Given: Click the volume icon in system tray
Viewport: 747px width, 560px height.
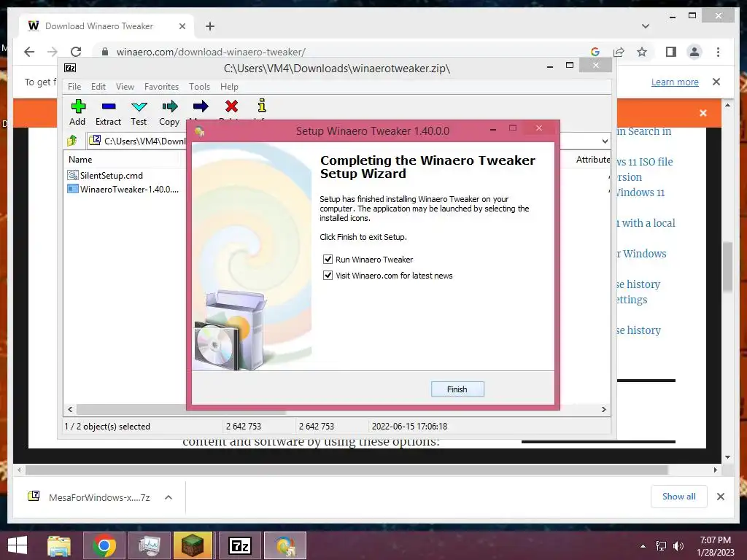Looking at the screenshot, I should tap(678, 546).
